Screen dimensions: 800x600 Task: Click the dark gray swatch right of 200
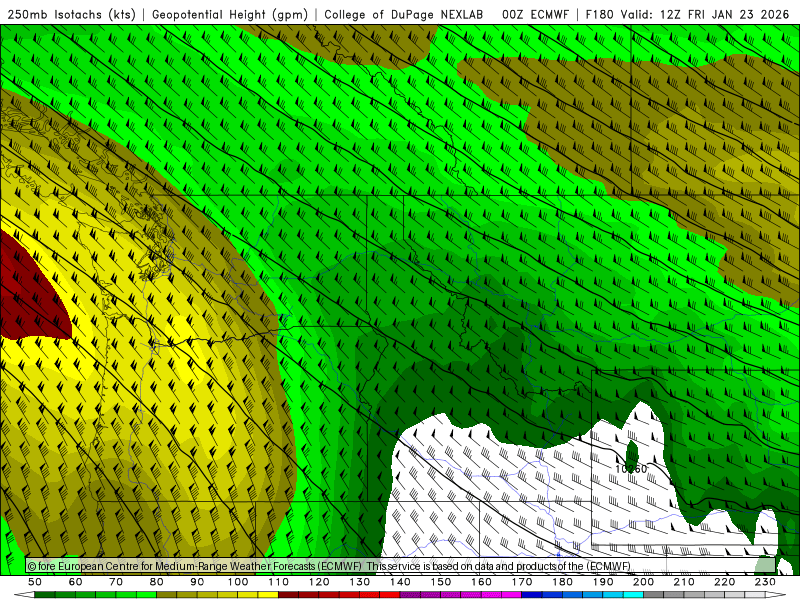[654, 595]
